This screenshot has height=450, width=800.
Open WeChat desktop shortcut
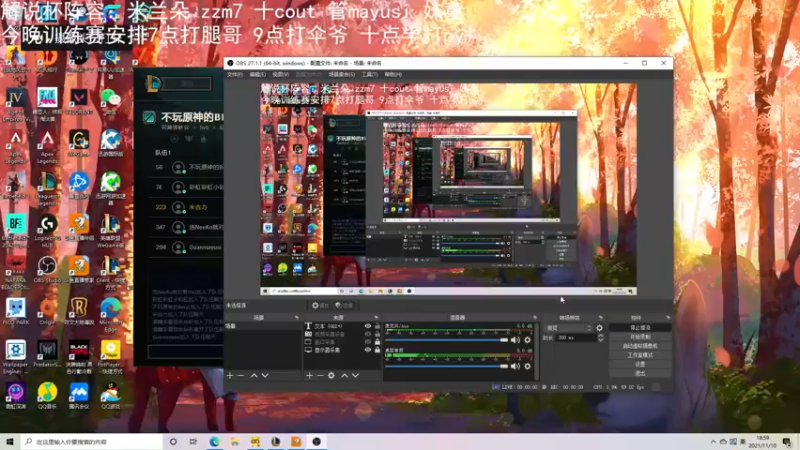pyautogui.click(x=110, y=101)
